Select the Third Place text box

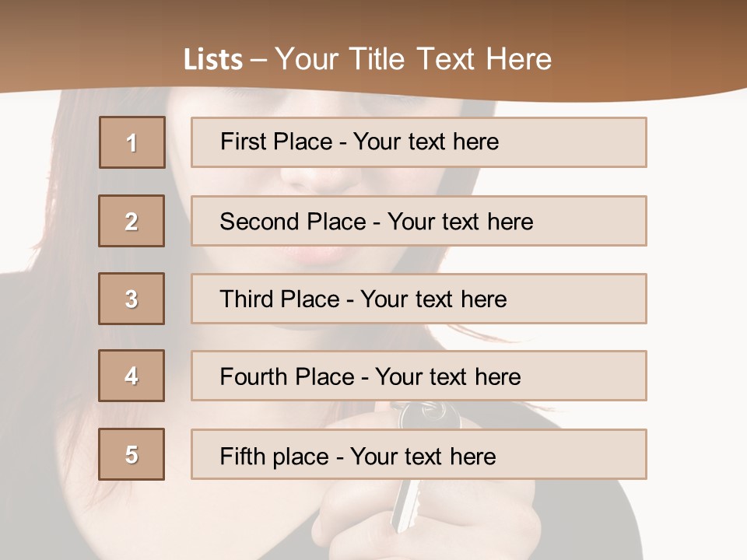pyautogui.click(x=419, y=299)
